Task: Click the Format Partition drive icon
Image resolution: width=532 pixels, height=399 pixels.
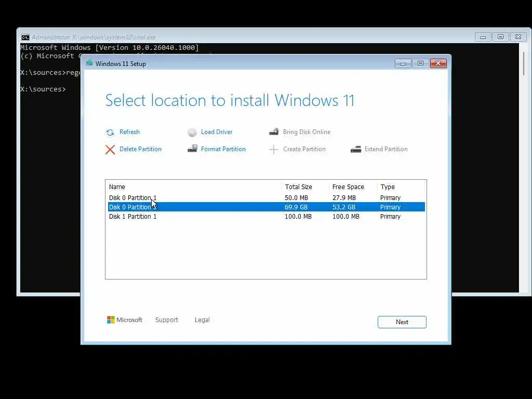Action: [192, 149]
